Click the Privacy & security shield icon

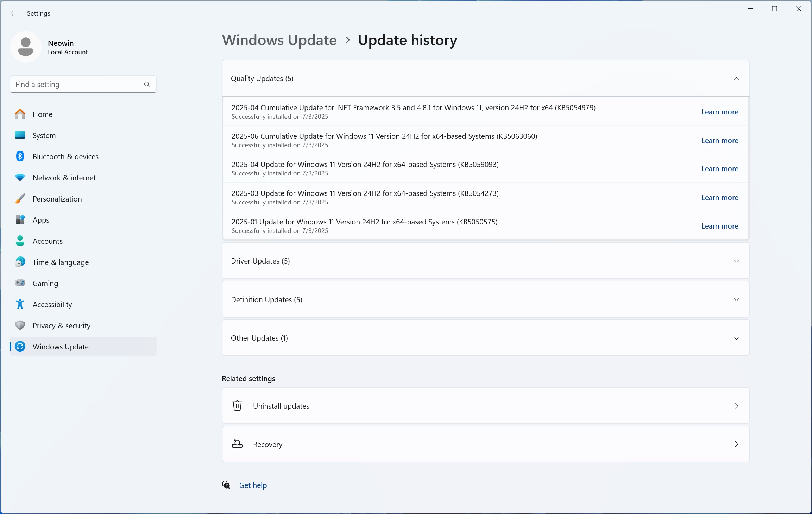(x=20, y=325)
